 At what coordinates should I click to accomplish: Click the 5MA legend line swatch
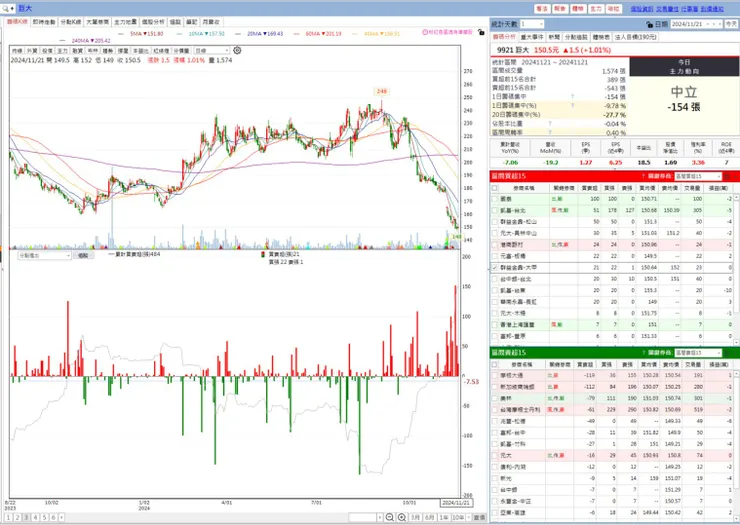[x=121, y=34]
